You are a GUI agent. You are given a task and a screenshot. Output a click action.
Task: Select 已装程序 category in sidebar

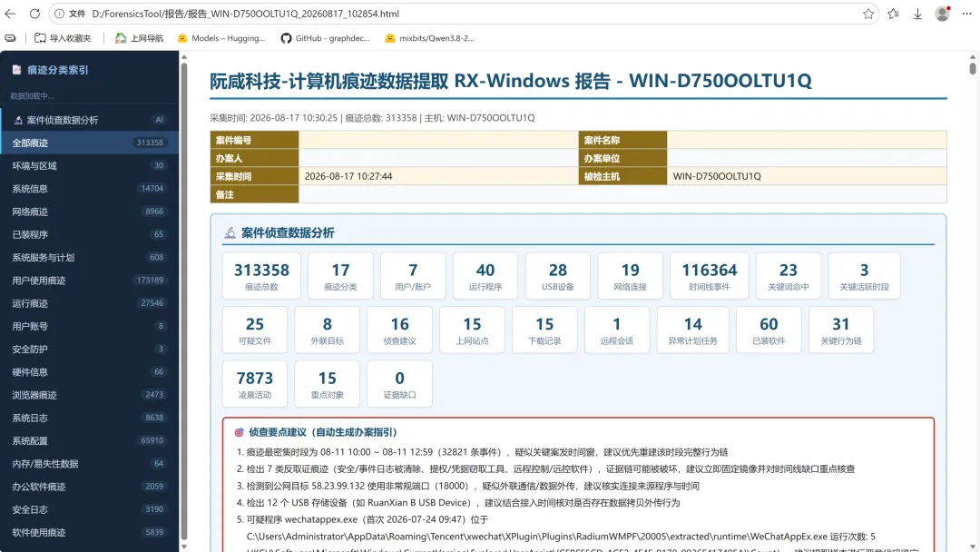[89, 234]
